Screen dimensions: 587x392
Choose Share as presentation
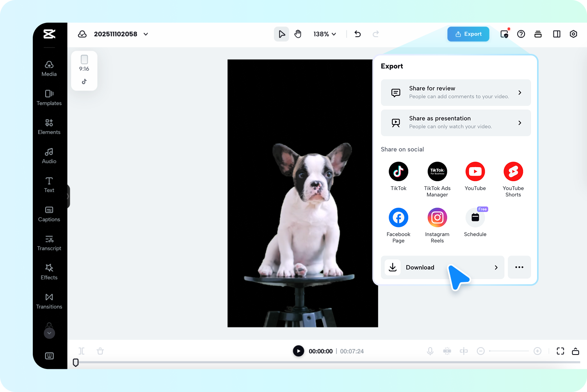455,123
